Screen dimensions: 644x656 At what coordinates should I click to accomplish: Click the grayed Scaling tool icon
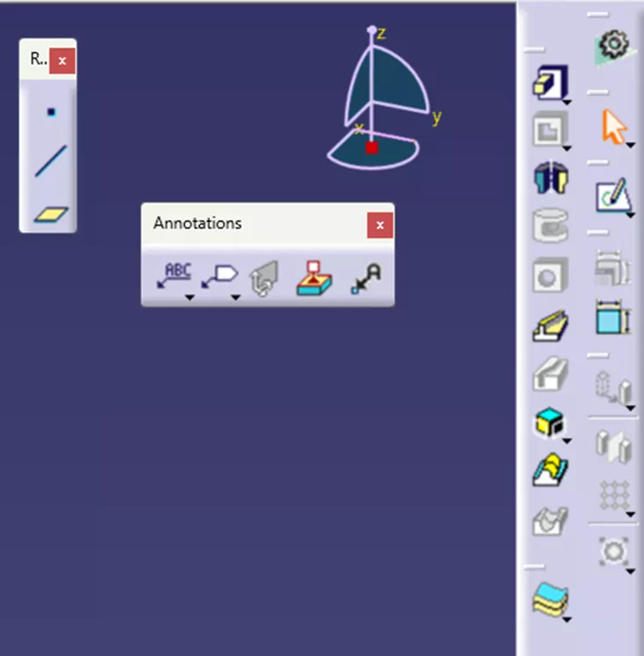click(x=613, y=551)
